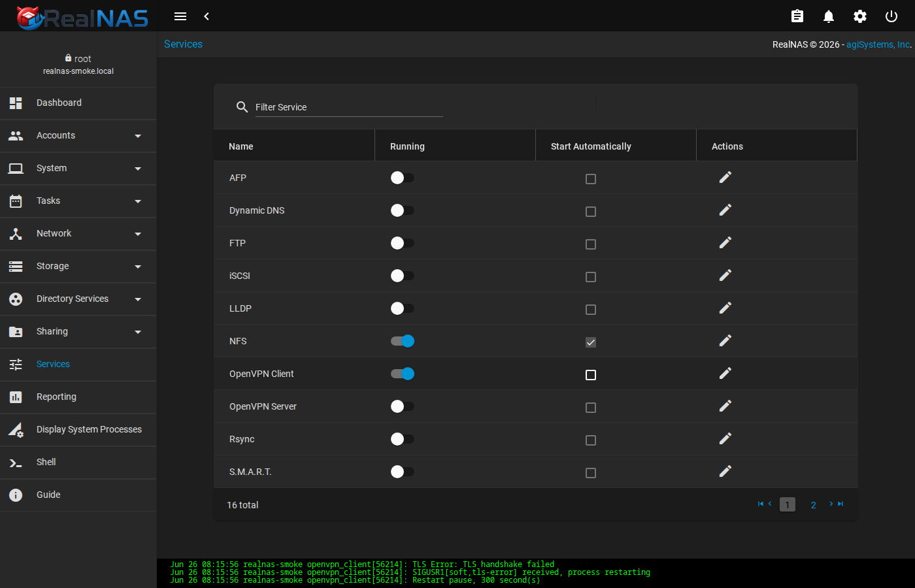Open Services in sidebar

78,365
